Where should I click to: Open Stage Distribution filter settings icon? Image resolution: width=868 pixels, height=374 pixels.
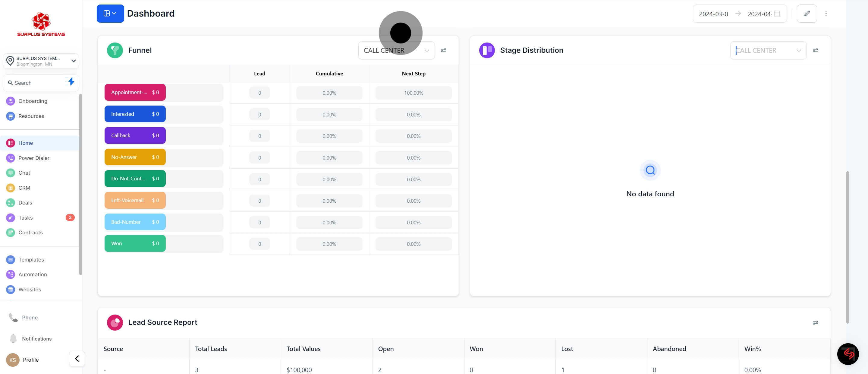tap(816, 50)
